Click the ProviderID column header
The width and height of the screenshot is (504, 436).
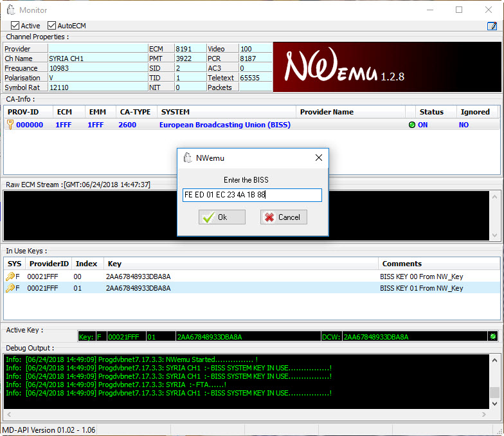(49, 264)
